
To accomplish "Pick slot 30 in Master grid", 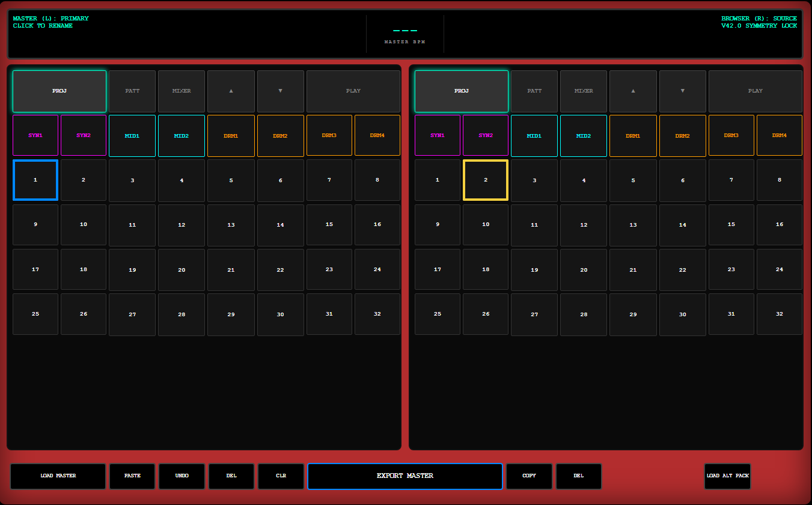I will pos(281,314).
